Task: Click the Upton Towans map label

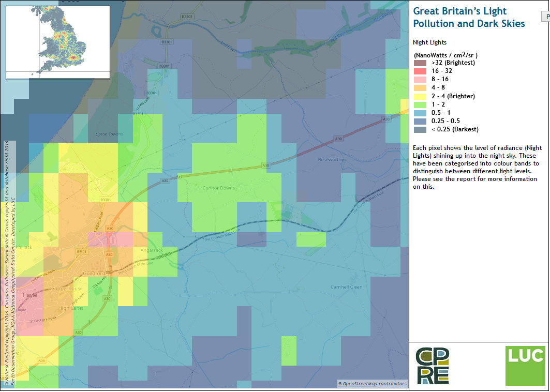Action: pos(110,134)
